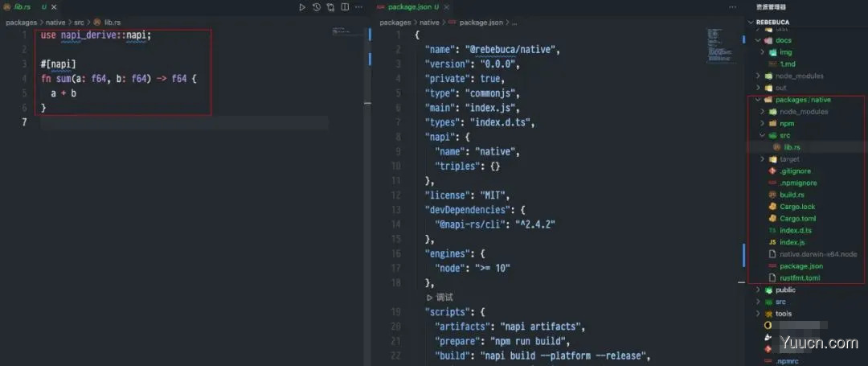Click 'package.json' in right breadcrumb
The width and height of the screenshot is (868, 366).
tap(481, 23)
